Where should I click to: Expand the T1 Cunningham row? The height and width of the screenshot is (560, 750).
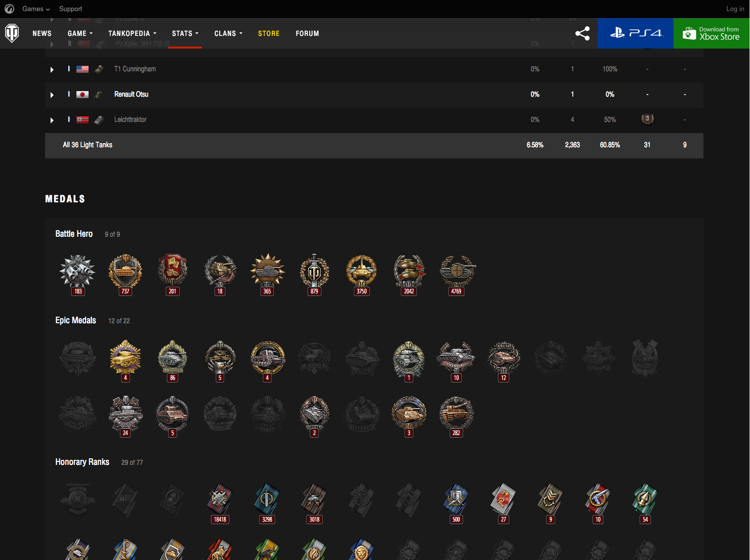tap(52, 69)
